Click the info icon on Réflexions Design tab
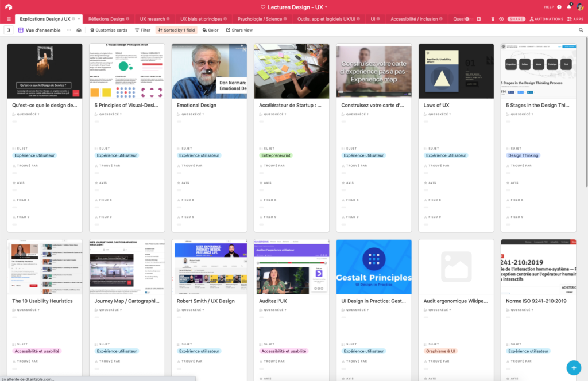The width and height of the screenshot is (588, 381). click(x=127, y=19)
